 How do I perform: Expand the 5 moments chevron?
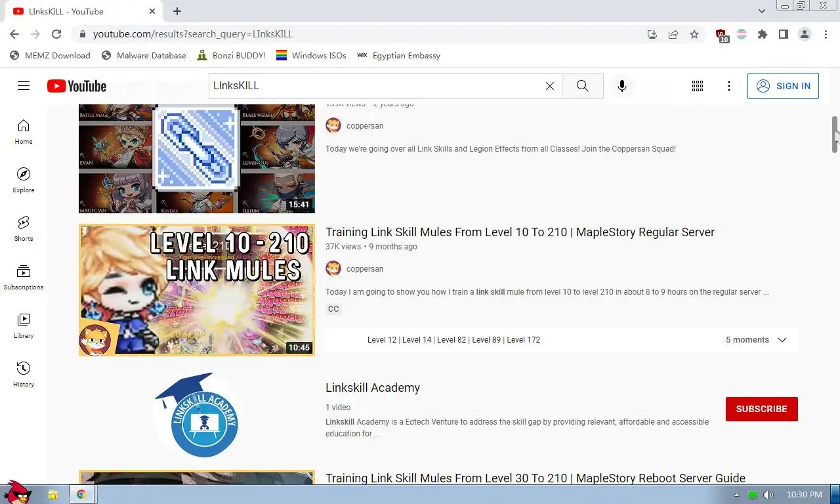782,340
